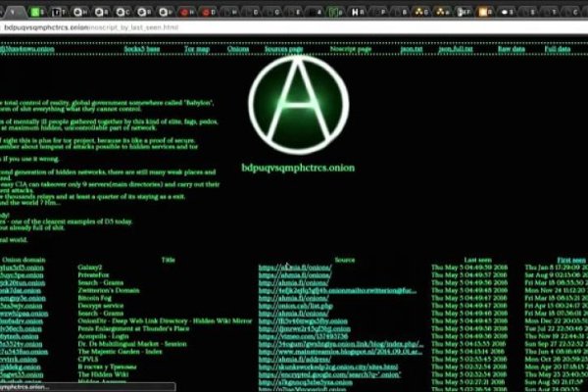Open the vimeo.com source link

click(x=303, y=336)
